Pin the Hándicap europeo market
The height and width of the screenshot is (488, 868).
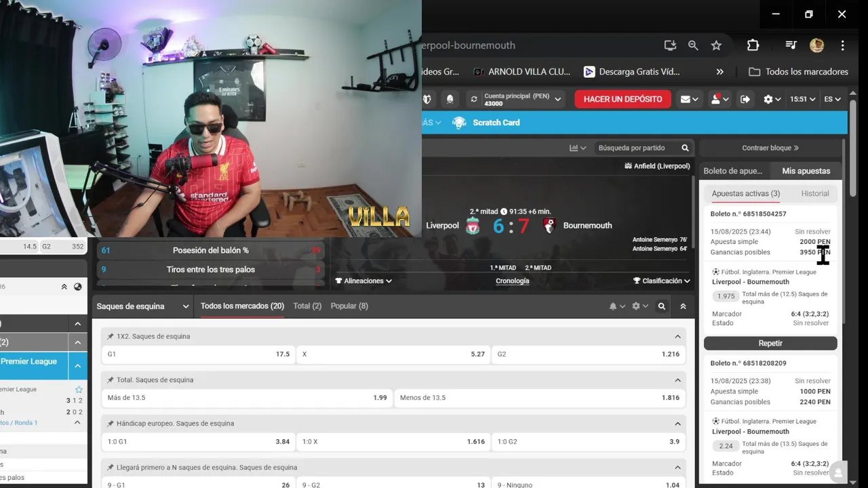tap(111, 424)
